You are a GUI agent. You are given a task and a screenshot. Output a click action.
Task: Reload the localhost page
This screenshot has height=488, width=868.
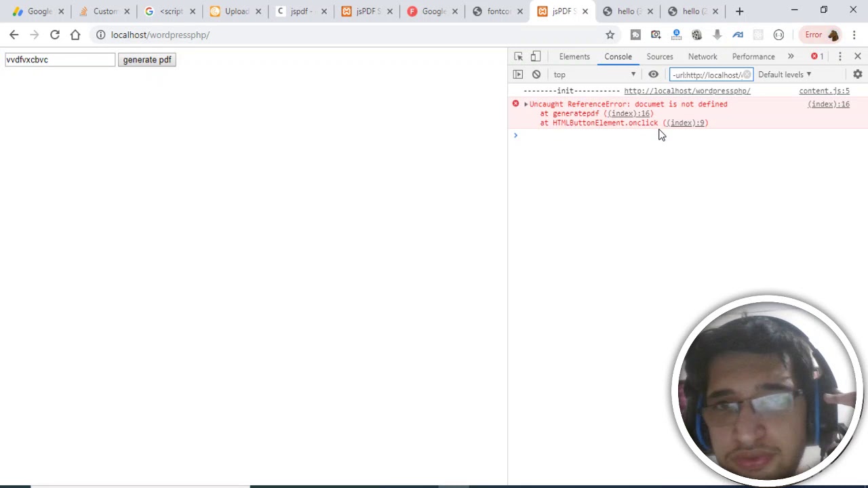tap(55, 35)
